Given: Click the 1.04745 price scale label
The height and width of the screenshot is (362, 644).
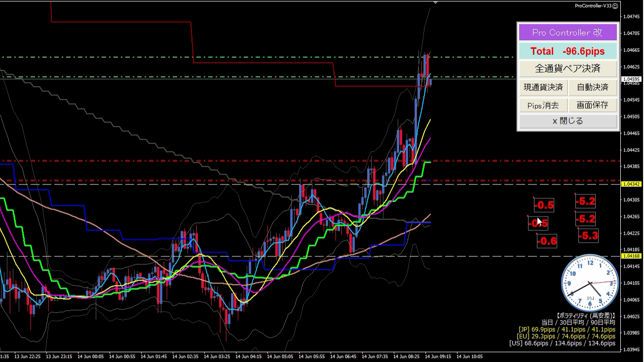Looking at the screenshot, I should point(632,17).
